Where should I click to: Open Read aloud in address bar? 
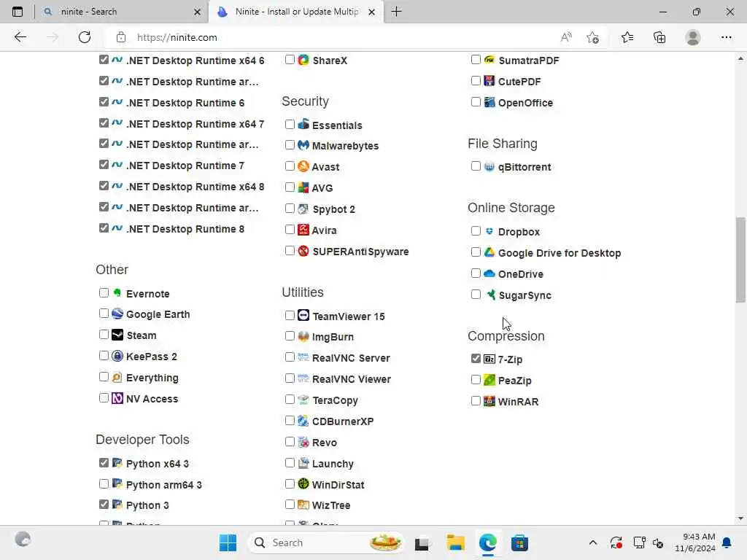click(x=566, y=37)
